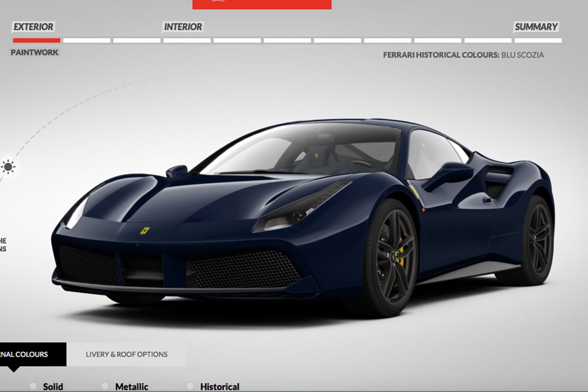Jump to the SUMMARY section tab
This screenshot has height=392, width=588.
[536, 27]
